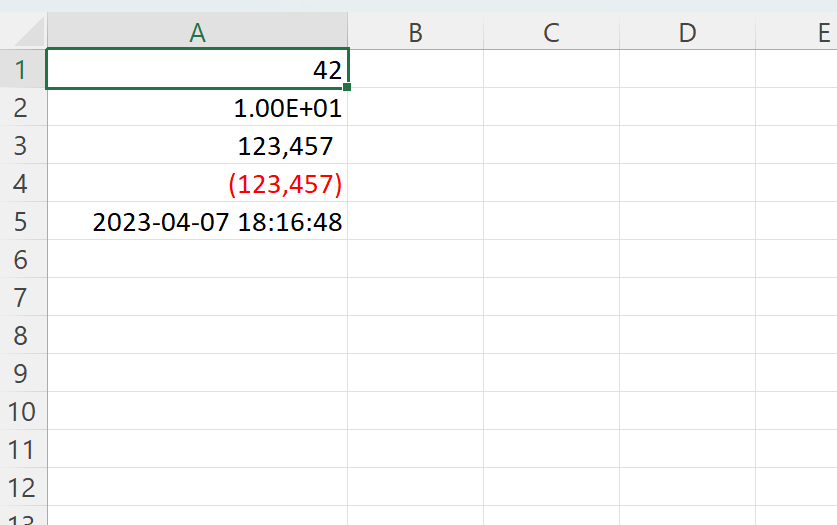The width and height of the screenshot is (837, 525).
Task: Select empty cell B2
Action: click(415, 108)
